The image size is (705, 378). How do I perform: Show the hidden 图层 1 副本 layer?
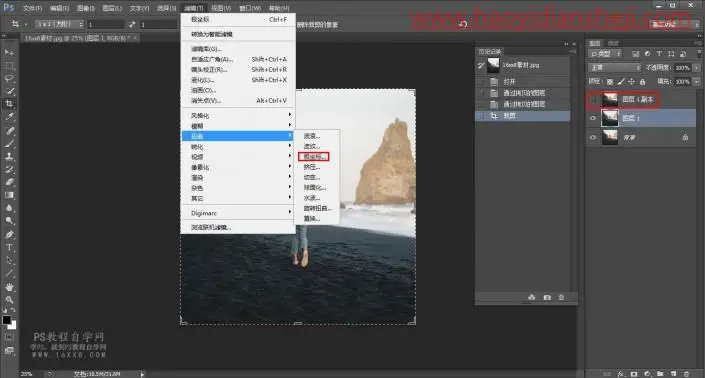click(593, 99)
